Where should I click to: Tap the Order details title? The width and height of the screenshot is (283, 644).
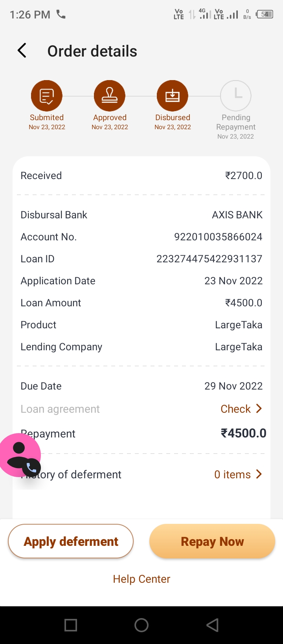coord(92,51)
